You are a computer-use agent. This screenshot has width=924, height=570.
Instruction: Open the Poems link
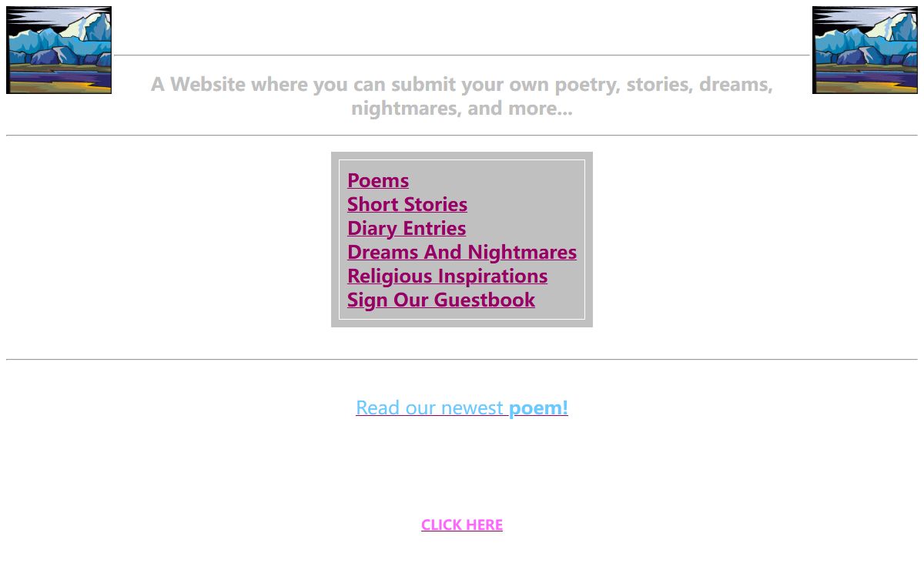(x=378, y=180)
